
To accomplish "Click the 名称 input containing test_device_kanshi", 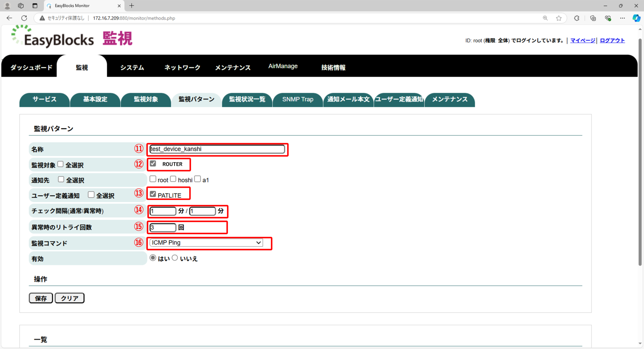I will click(x=217, y=149).
